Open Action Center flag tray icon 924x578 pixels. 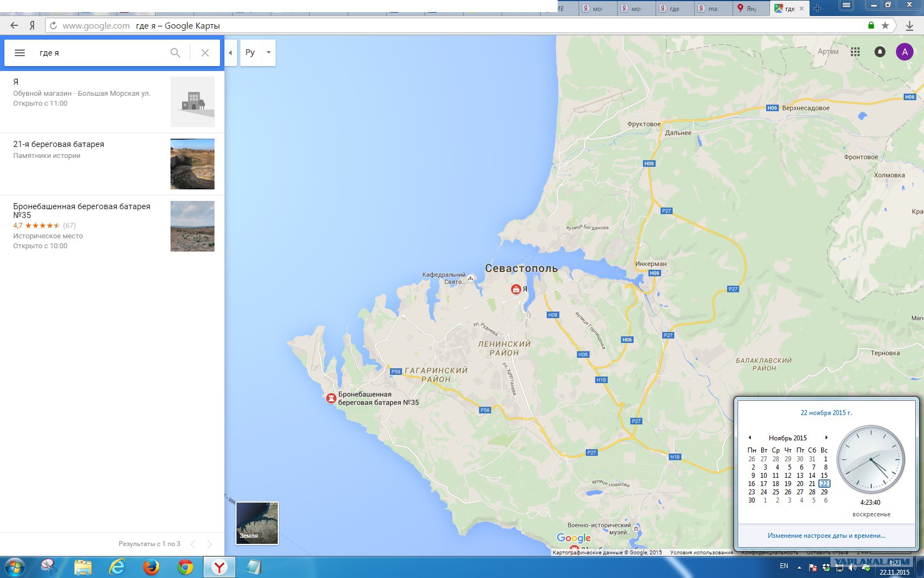(x=813, y=568)
